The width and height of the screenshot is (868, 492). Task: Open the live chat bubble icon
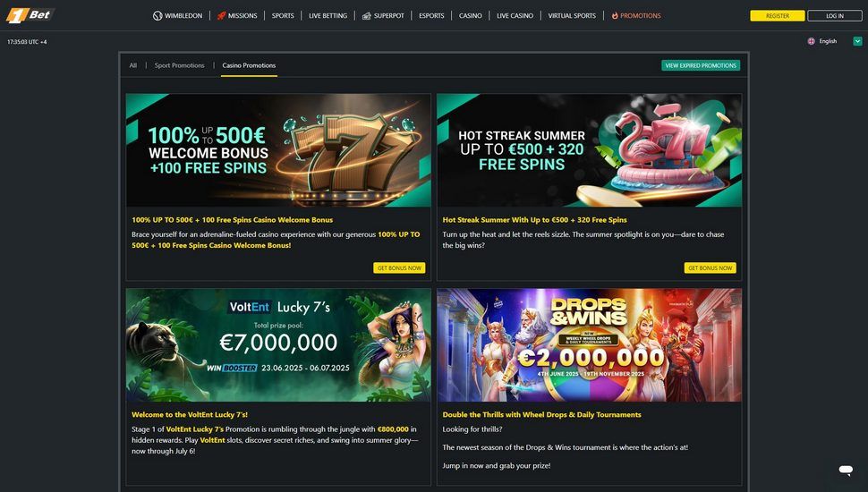click(846, 470)
